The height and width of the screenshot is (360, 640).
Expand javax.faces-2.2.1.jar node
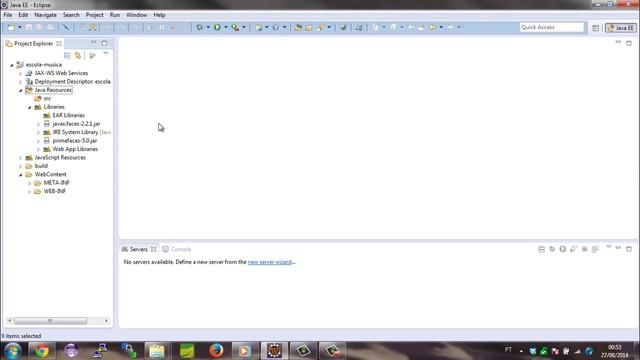[x=39, y=124]
